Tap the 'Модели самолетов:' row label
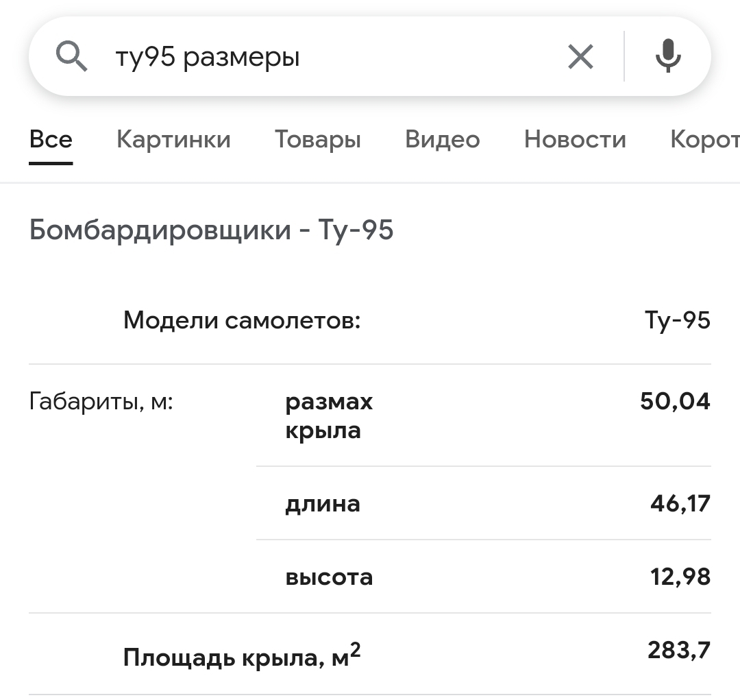 coord(241,320)
